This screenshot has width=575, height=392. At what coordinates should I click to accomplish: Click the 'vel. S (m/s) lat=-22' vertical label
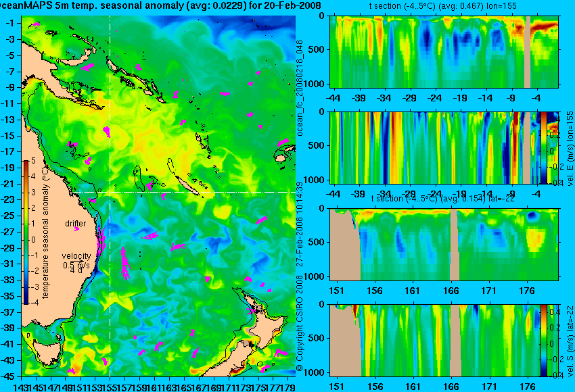570,341
